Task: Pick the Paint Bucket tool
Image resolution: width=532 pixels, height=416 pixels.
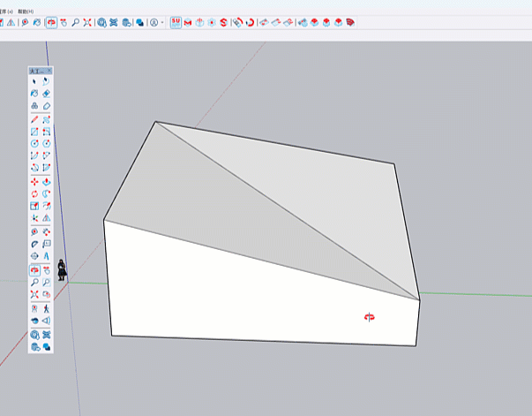Action: (34, 93)
